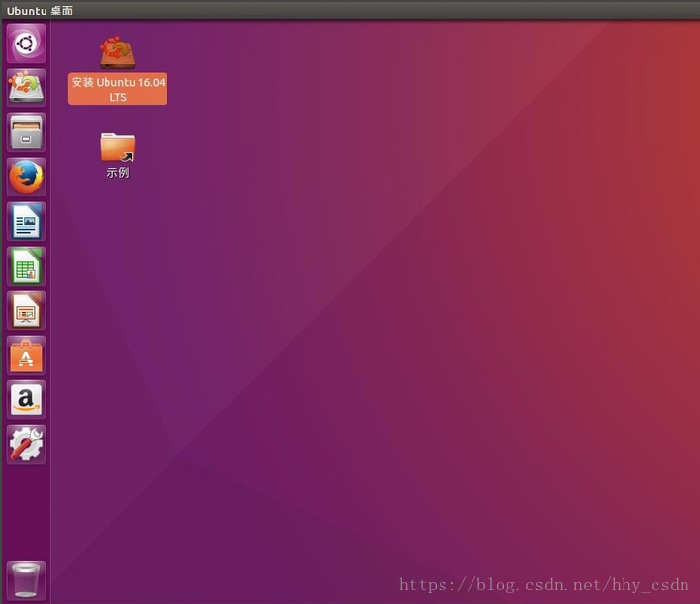The width and height of the screenshot is (700, 604).
Task: Click the Ubuntu 桌面 title in top panel
Action: coord(40,11)
